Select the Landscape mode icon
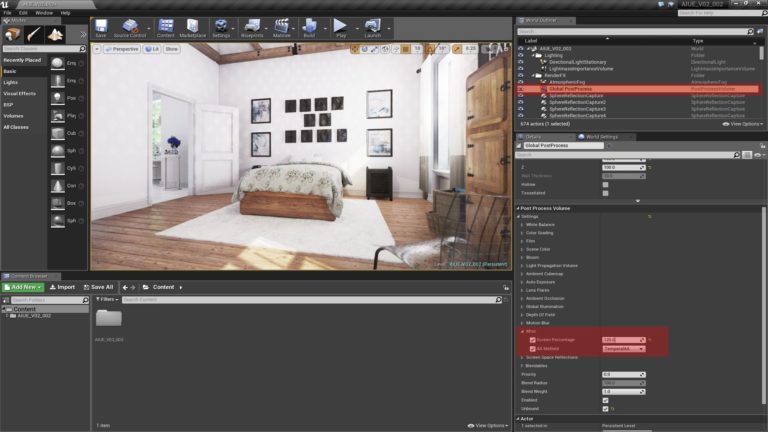The image size is (768, 432). 55,34
